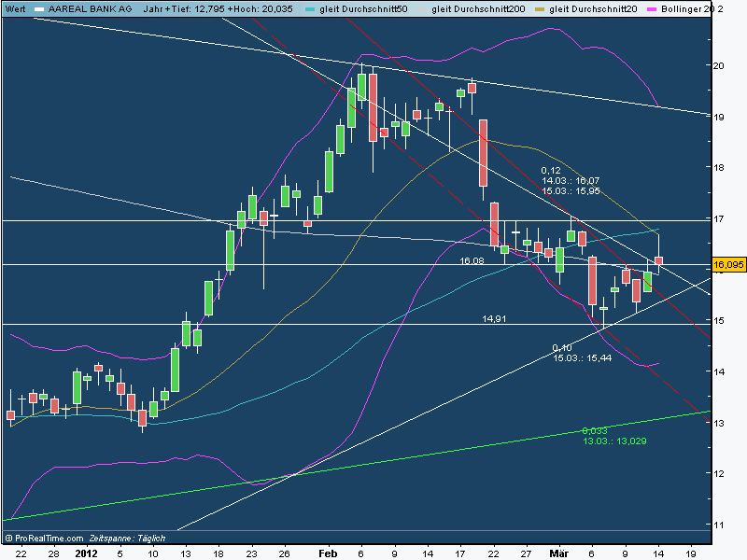Click the green '13.03.: 13,029' annotation
The image size is (747, 560).
[x=614, y=441]
